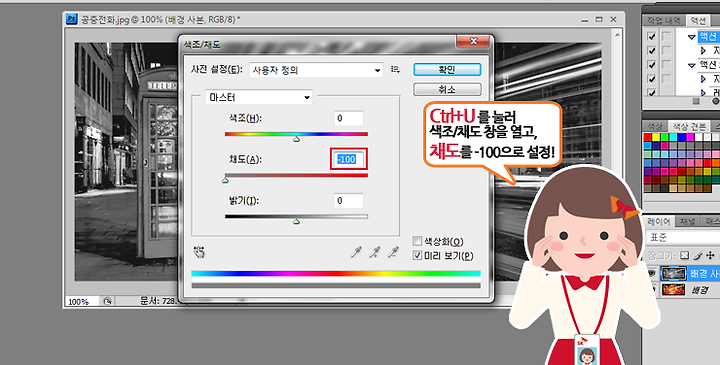This screenshot has width=720, height=365.
Task: Toggle the third row checkbox in Actions panel
Action: (x=651, y=65)
